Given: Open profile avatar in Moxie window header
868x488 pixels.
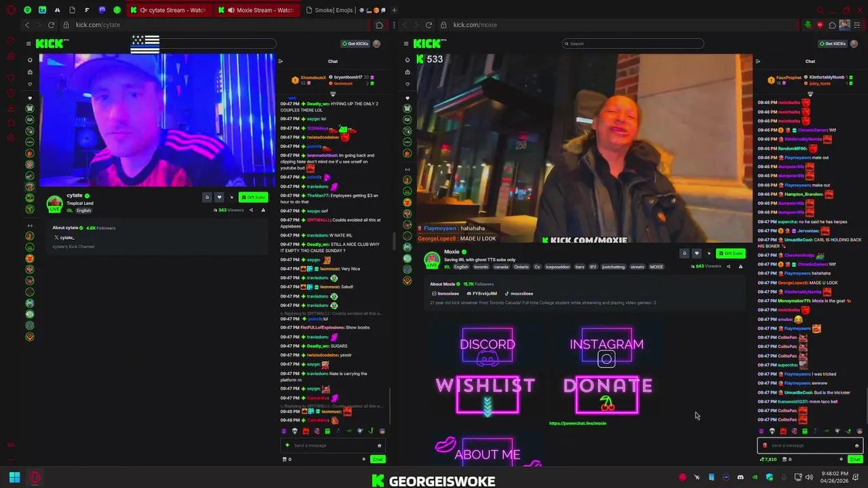Looking at the screenshot, I should (x=854, y=43).
